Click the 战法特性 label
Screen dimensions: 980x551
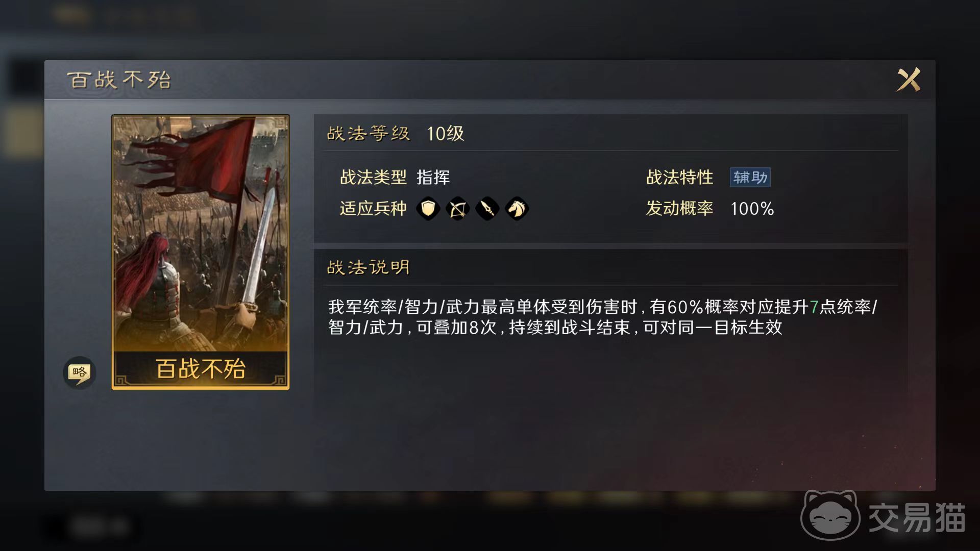679,178
